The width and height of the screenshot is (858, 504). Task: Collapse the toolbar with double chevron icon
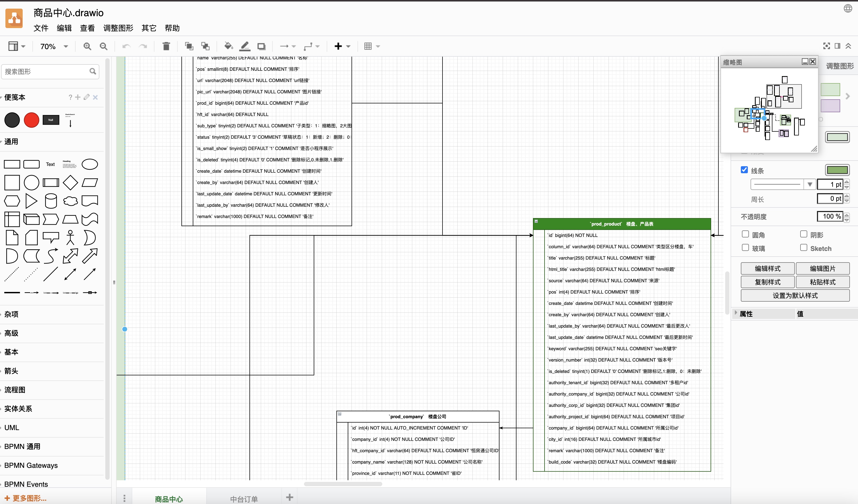point(848,46)
